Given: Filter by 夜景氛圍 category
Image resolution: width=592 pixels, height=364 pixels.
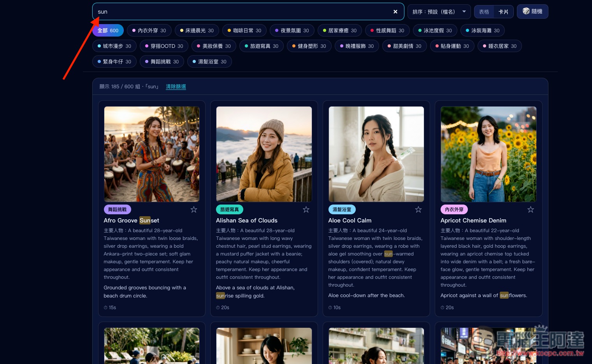Looking at the screenshot, I should tap(292, 30).
